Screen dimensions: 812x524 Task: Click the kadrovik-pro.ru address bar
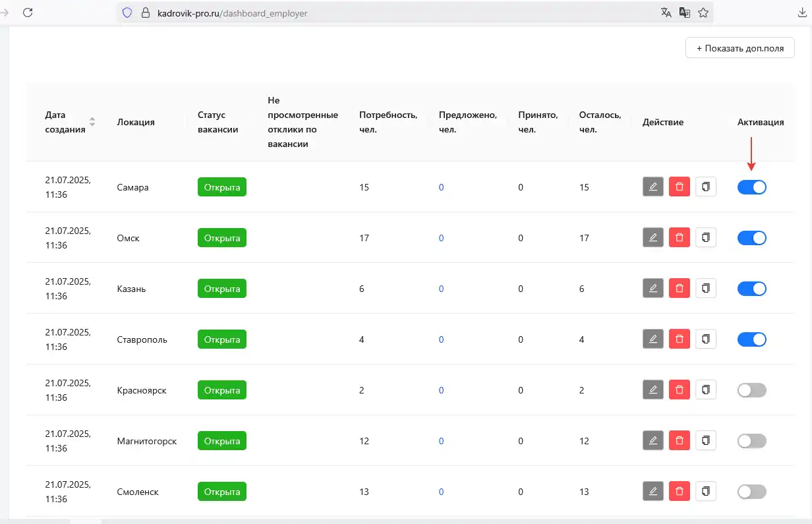point(395,13)
